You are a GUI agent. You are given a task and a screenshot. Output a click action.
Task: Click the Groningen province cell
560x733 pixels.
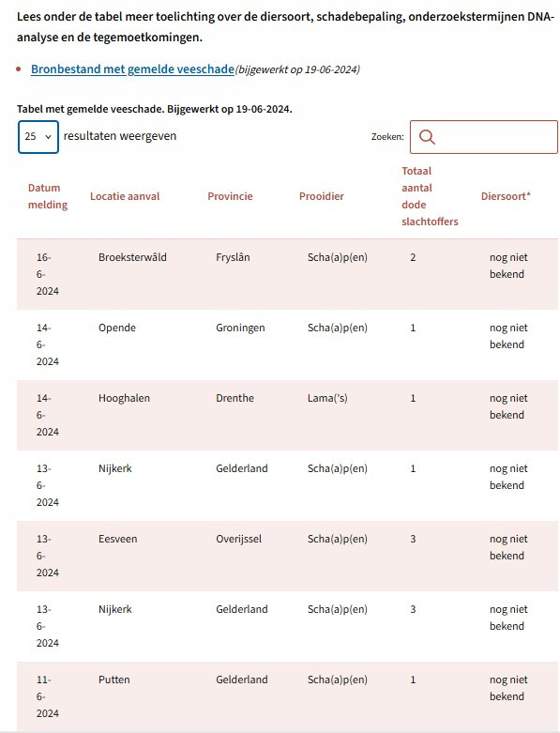[240, 328]
